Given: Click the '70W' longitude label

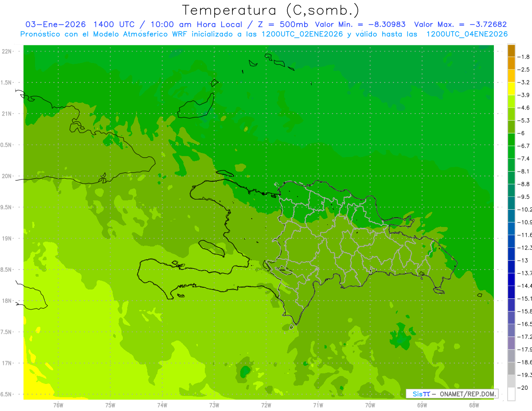Looking at the screenshot, I should [370, 405].
